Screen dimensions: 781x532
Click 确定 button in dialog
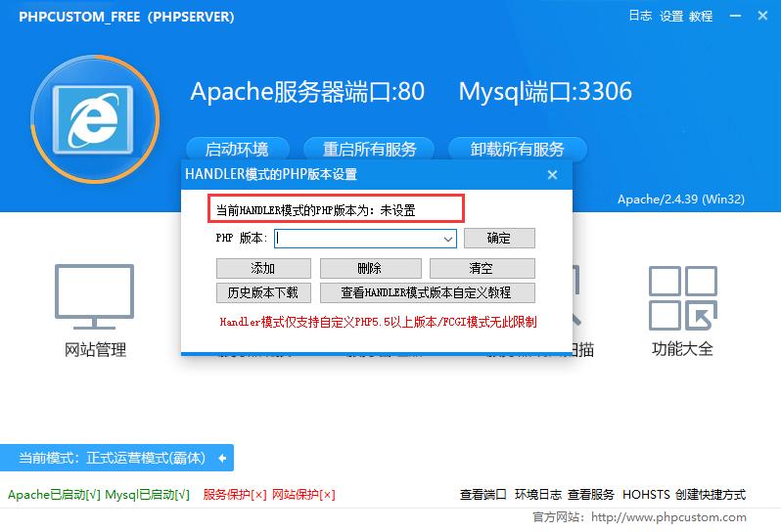[x=499, y=239]
